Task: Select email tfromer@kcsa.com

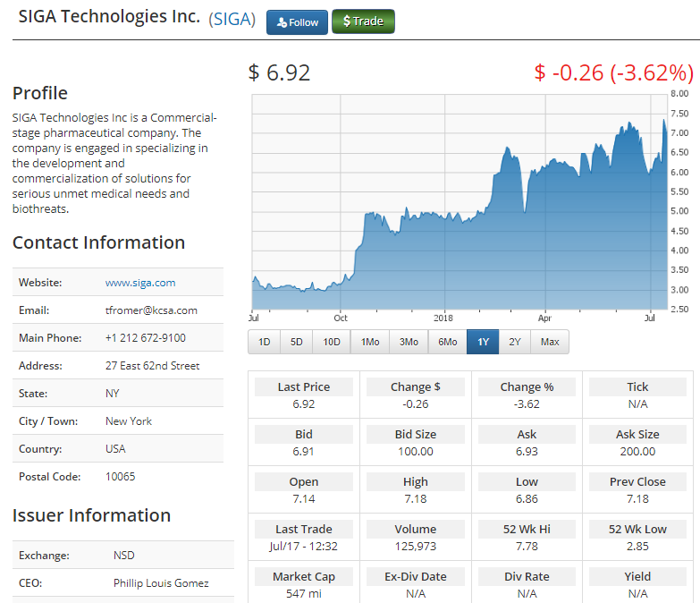Action: coord(151,310)
